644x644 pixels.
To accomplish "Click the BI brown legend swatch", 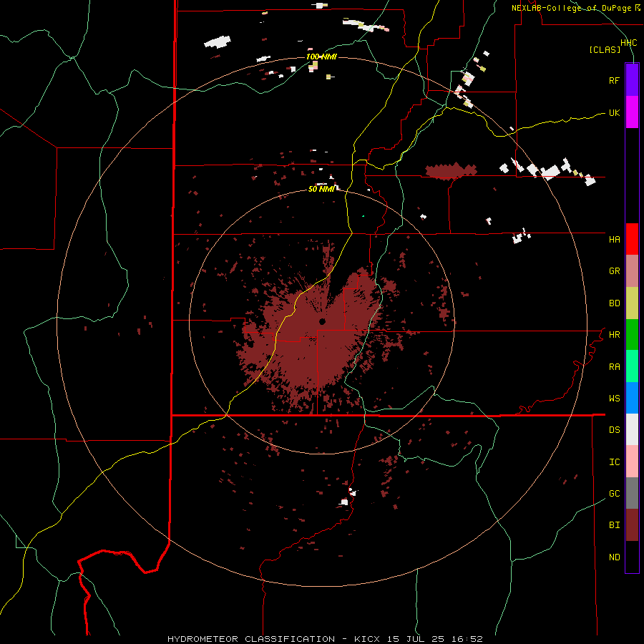I will click(x=632, y=525).
